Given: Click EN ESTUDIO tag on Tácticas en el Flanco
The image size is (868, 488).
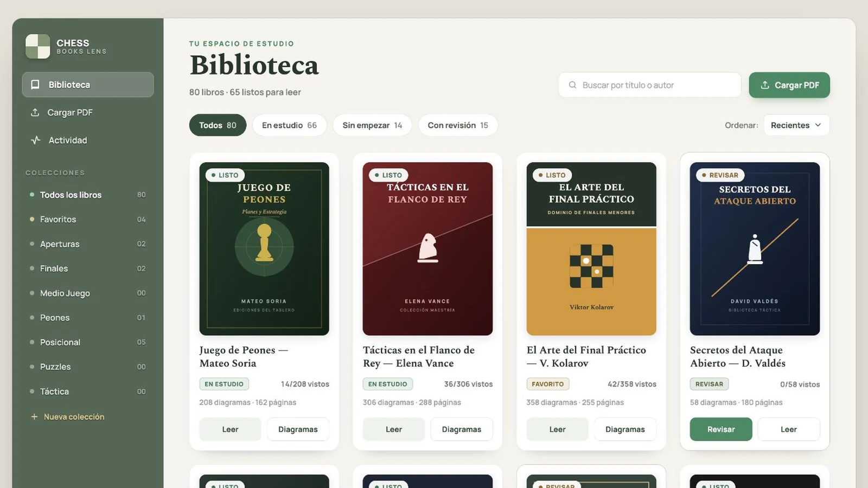Looking at the screenshot, I should point(388,384).
